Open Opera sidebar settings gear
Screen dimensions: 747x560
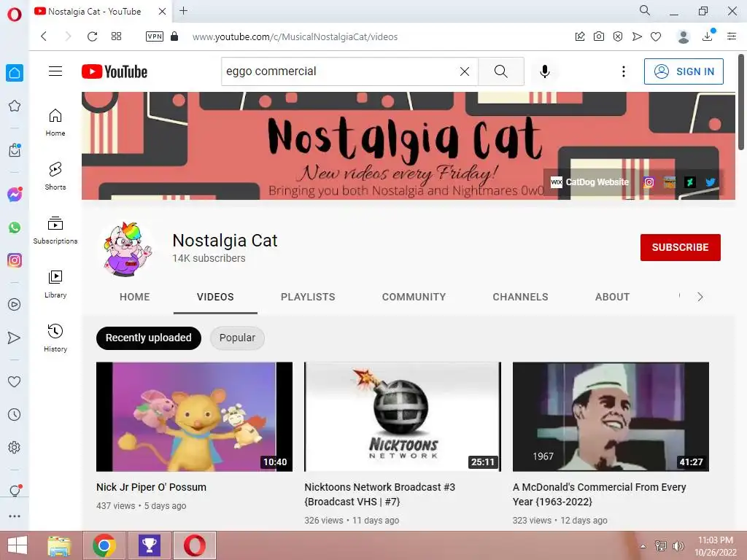click(15, 448)
